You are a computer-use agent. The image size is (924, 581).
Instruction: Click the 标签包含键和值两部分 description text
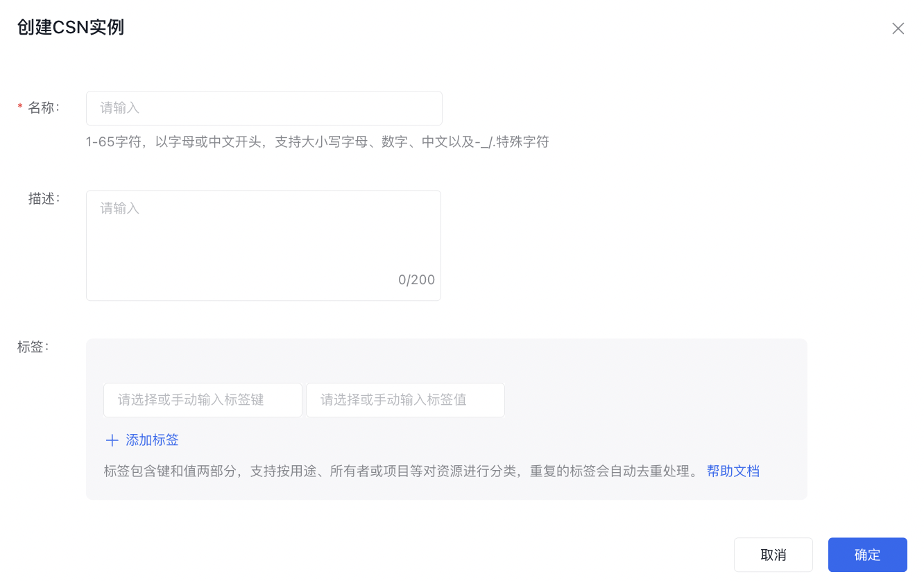[401, 471]
